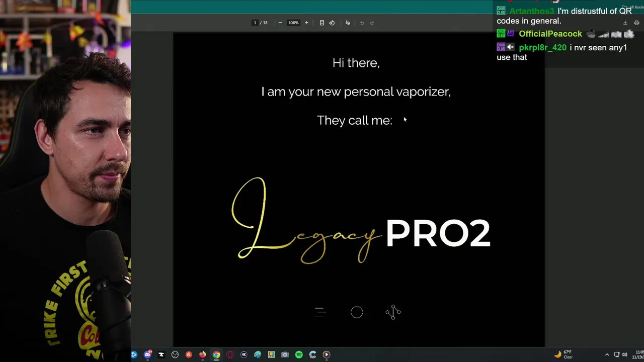
Task: Click the three-lines icon at page bottom
Action: point(320,312)
